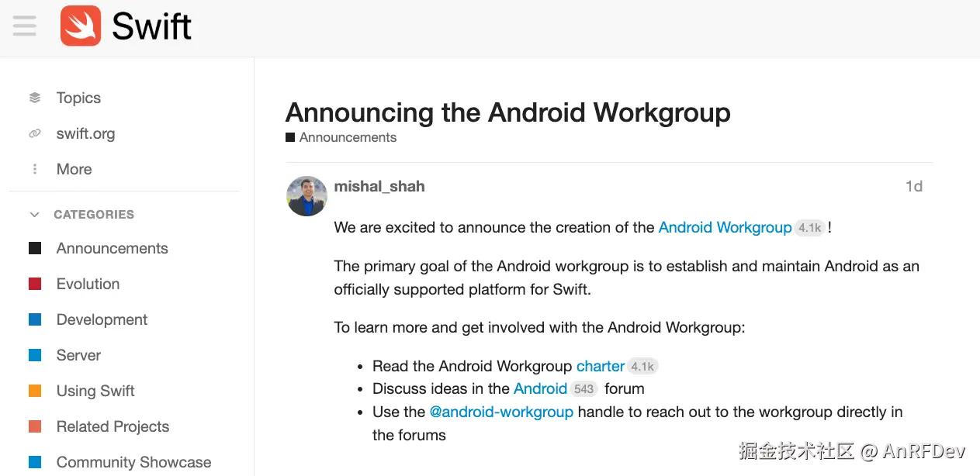
Task: Go to the Server category
Action: (78, 355)
